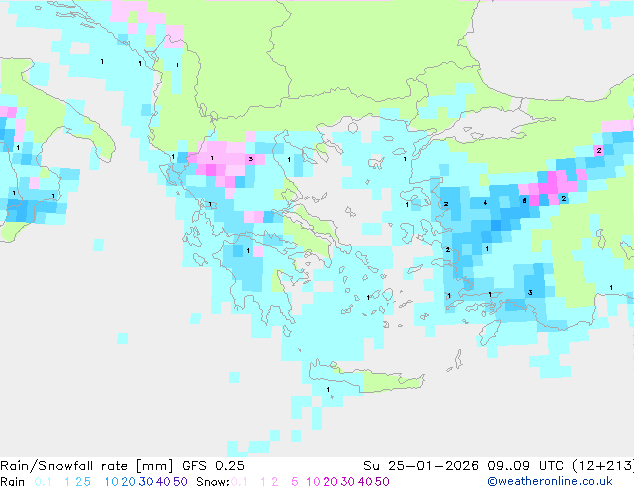
Task: Pick the Rain legend value 30
Action: [146, 482]
